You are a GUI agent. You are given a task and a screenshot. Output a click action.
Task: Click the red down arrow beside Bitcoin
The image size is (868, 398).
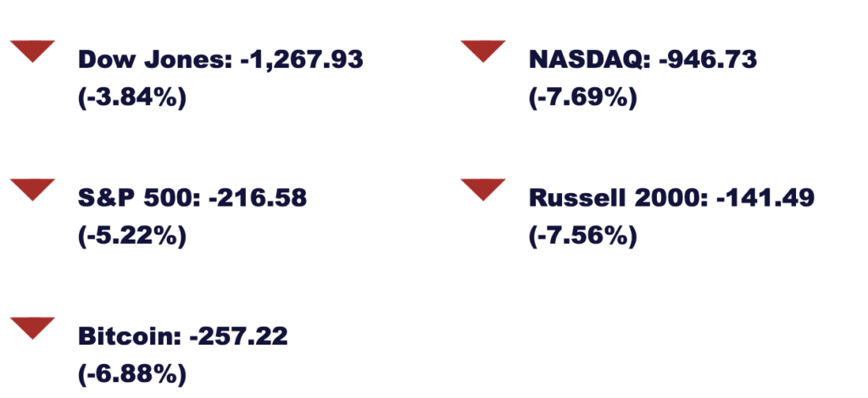coord(33,328)
